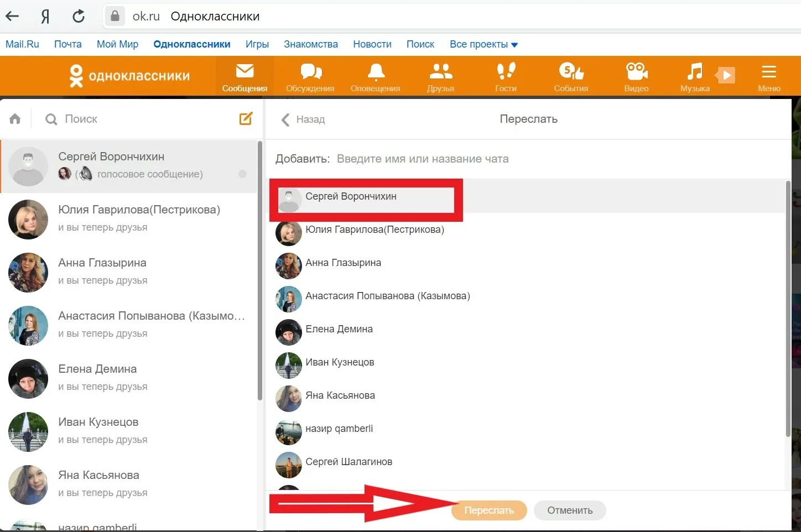Click the Yandex Я browser icon
The image size is (801, 532).
45,16
